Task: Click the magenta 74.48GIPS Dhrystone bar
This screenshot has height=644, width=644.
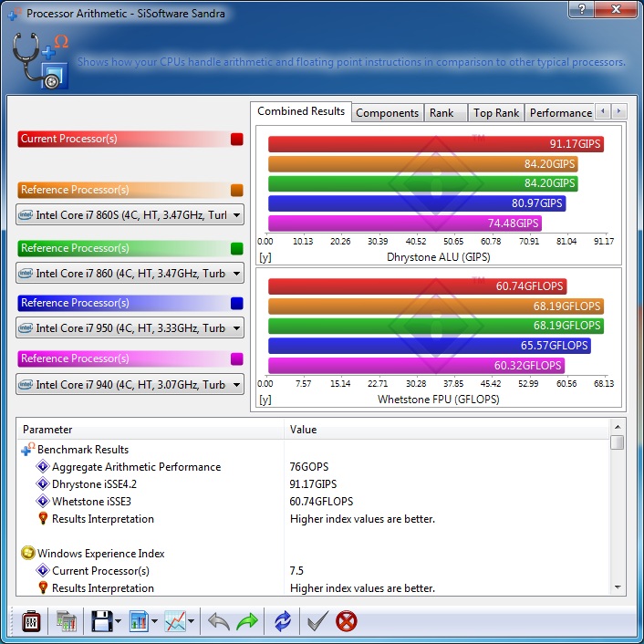Action: 405,223
